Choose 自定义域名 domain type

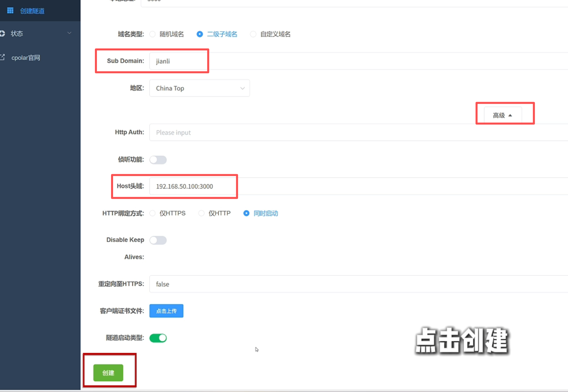pos(253,34)
